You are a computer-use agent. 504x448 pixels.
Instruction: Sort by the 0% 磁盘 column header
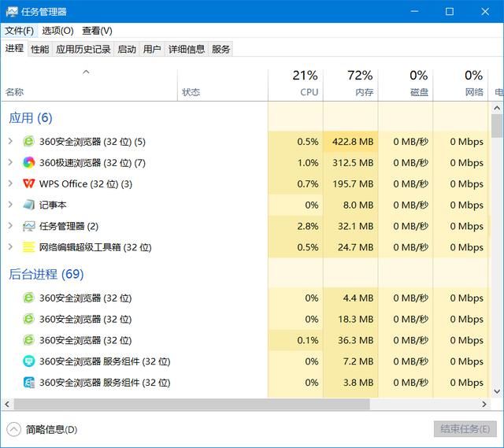[406, 85]
